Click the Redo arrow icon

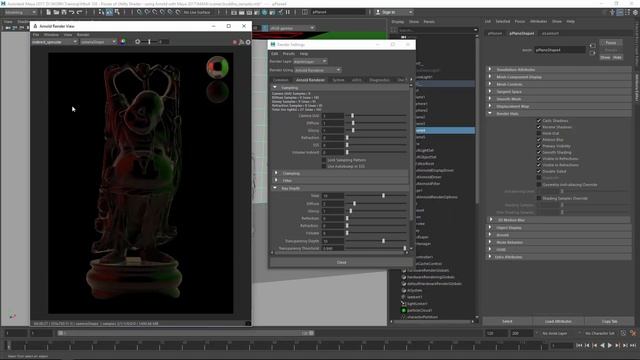click(x=79, y=12)
